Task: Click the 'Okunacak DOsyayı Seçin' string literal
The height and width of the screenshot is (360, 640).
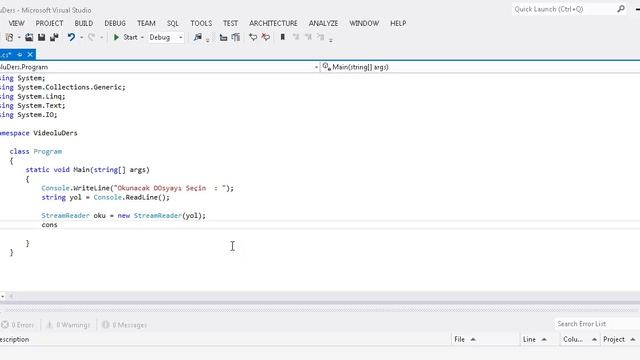Action: [171, 188]
